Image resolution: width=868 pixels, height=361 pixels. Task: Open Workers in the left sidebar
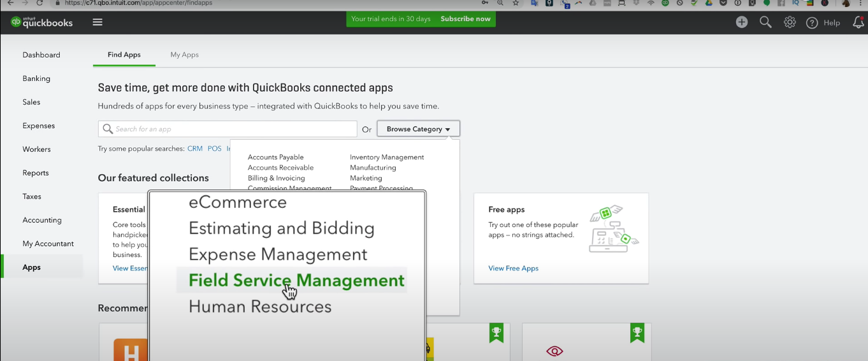coord(36,149)
